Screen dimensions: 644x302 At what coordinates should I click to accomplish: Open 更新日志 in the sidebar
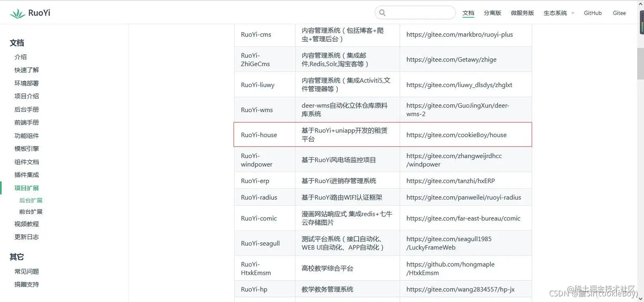point(26,237)
